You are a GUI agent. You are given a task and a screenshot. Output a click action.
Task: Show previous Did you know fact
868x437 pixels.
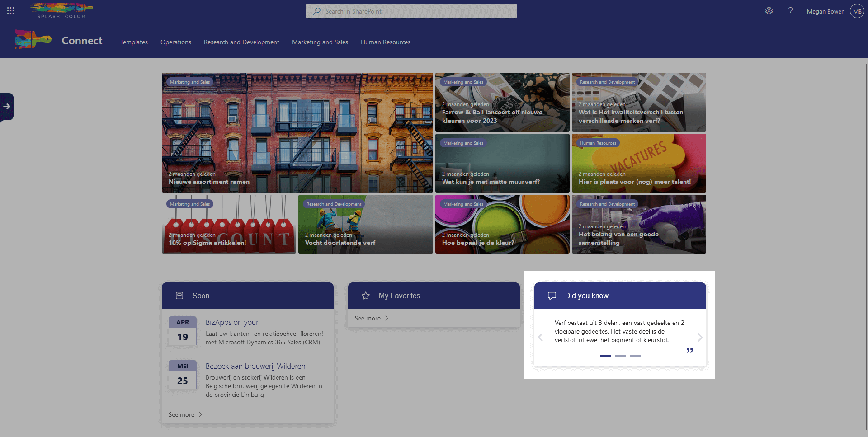click(541, 337)
